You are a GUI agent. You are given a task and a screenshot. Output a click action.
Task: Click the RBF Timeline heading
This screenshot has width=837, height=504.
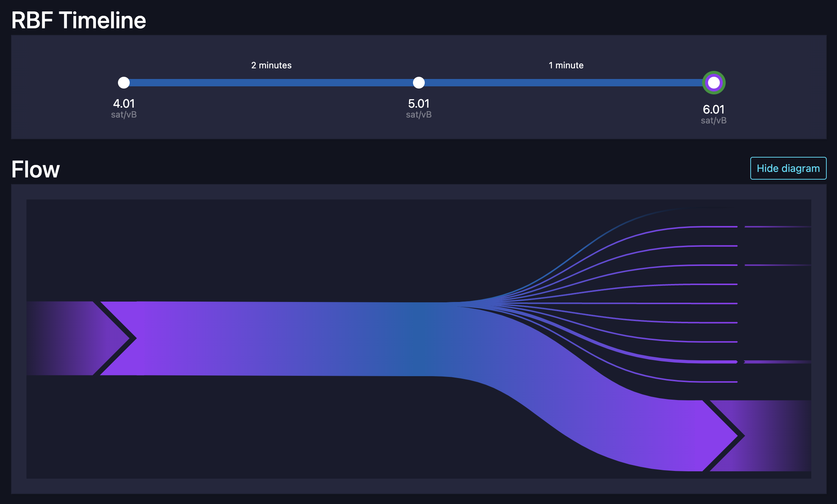(79, 20)
